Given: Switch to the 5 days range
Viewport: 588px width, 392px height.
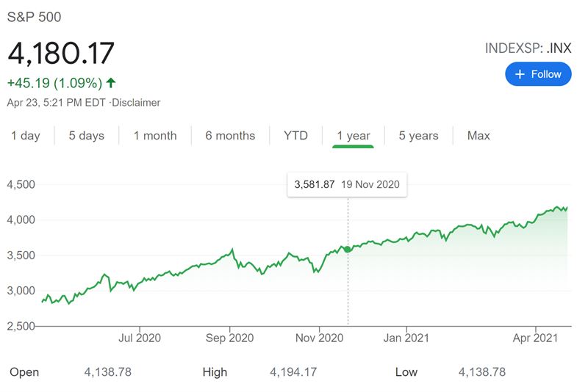Looking at the screenshot, I should [87, 136].
